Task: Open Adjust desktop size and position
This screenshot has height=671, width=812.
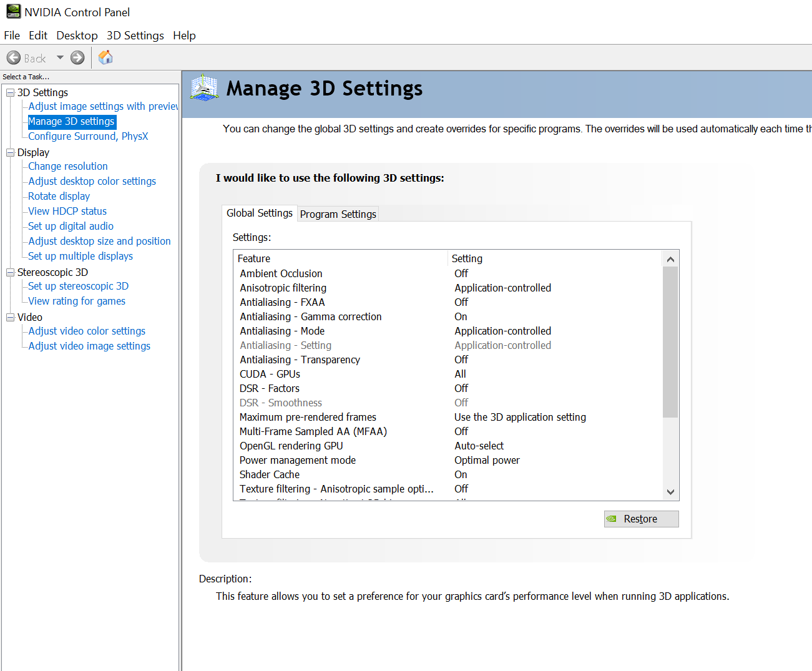Action: click(99, 241)
